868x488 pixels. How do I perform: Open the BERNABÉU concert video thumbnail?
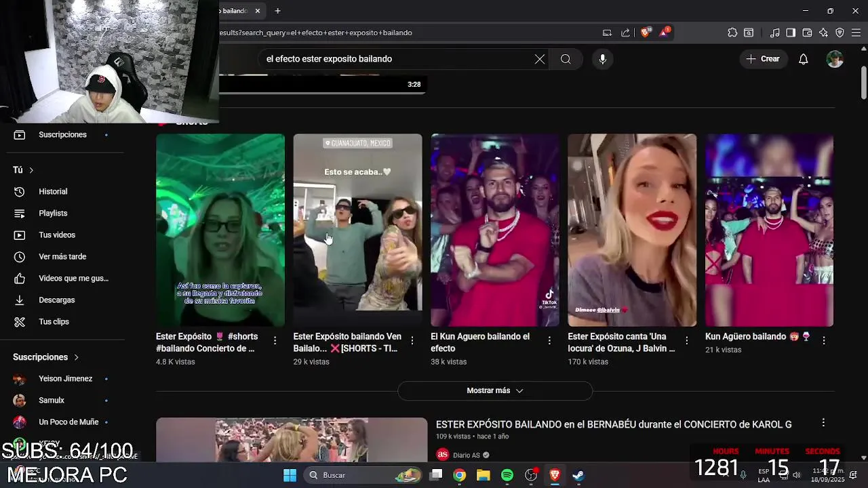[x=292, y=441]
